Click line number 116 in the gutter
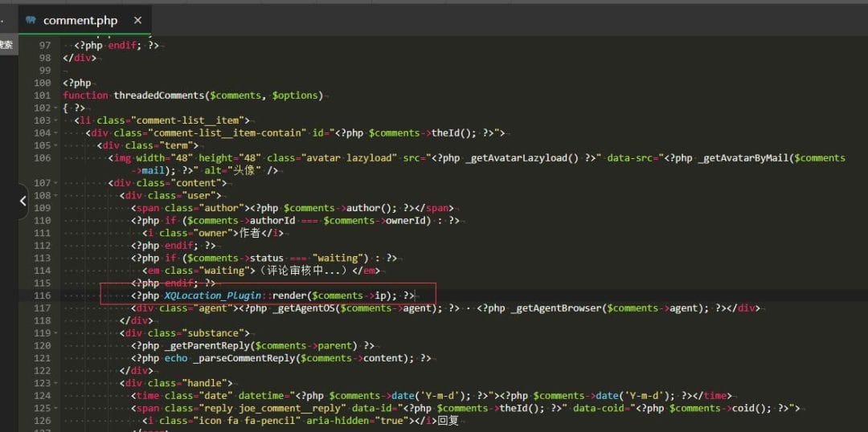This screenshot has width=868, height=432. coord(43,295)
